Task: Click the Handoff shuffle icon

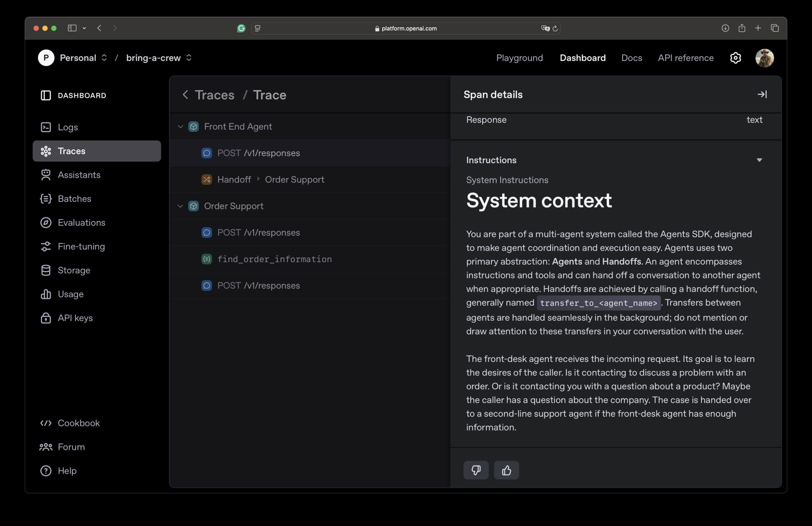Action: [206, 179]
